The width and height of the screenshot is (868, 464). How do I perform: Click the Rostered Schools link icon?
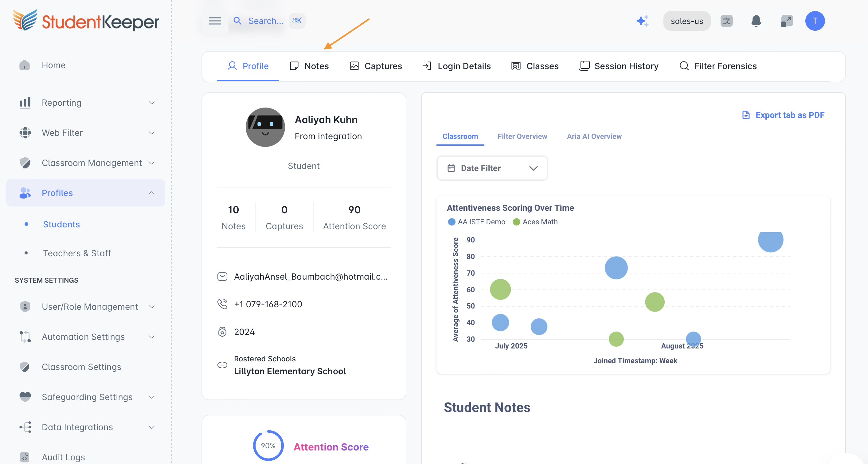coord(222,365)
